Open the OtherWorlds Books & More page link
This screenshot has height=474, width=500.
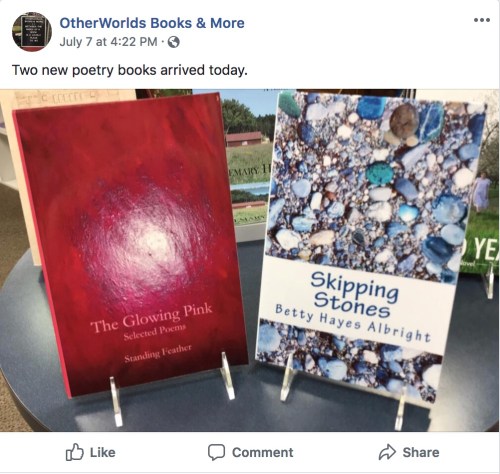tap(152, 23)
